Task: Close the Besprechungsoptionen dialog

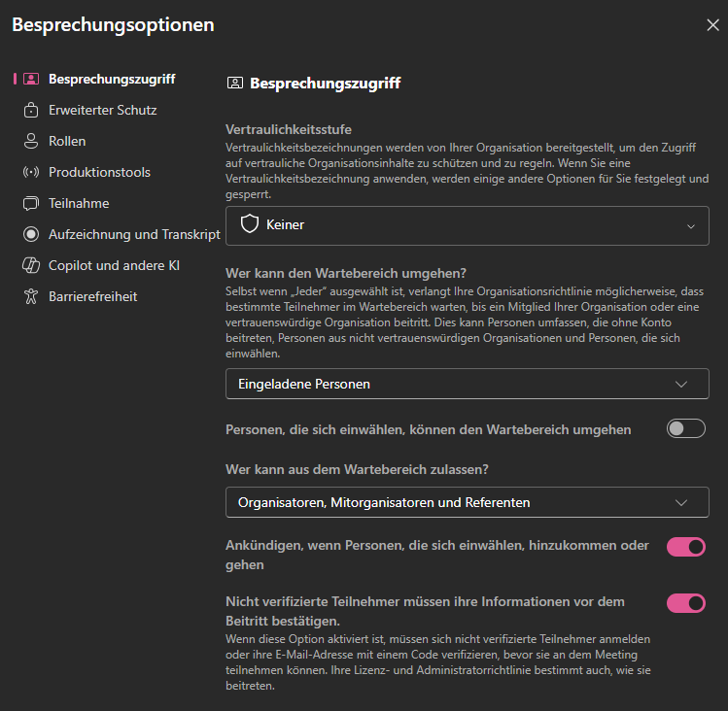Action: [x=712, y=25]
